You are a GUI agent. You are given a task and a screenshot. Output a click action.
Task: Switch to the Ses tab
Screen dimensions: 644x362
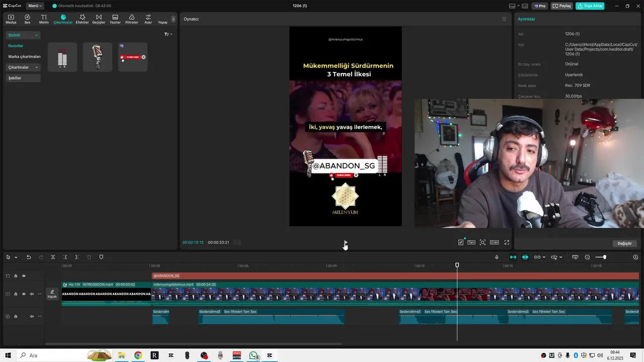[x=27, y=19]
